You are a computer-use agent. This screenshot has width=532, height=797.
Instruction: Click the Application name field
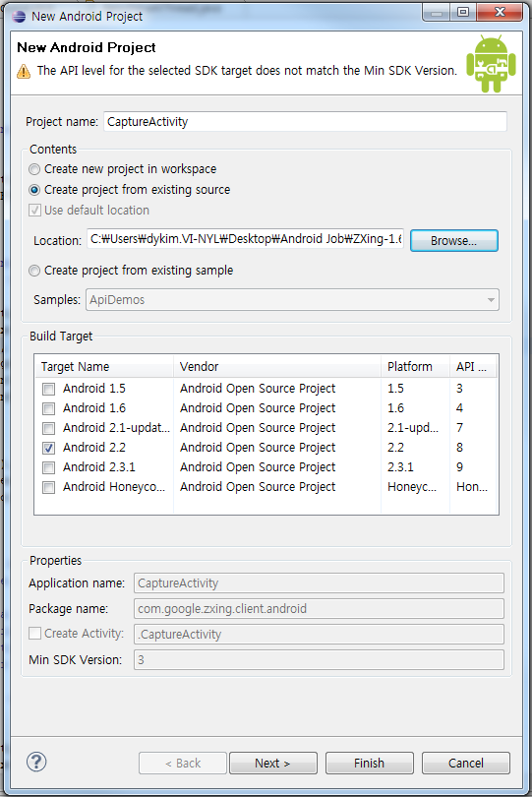click(319, 583)
